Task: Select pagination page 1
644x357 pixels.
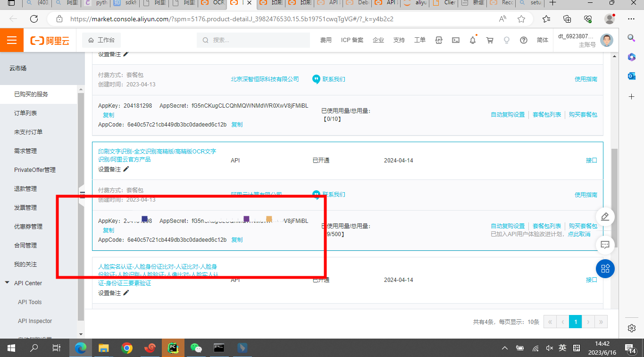Action: pos(575,322)
